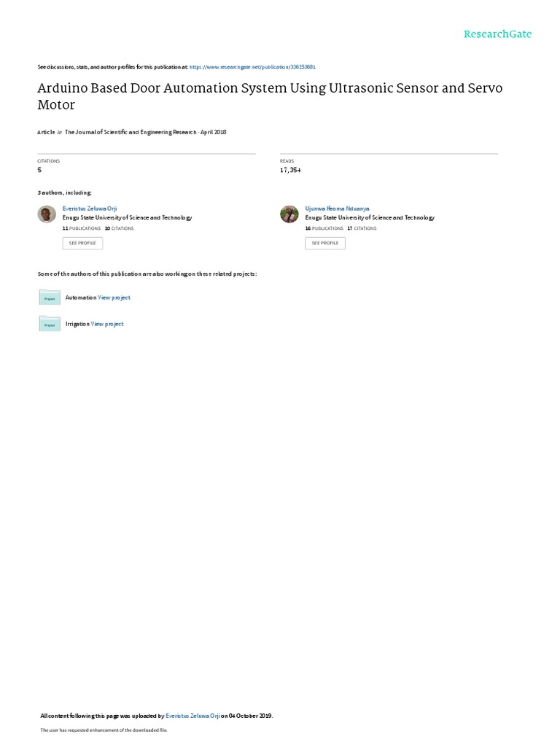560x747 pixels.
Task: Click second author's Enugu State University affiliation
Action: (x=370, y=217)
